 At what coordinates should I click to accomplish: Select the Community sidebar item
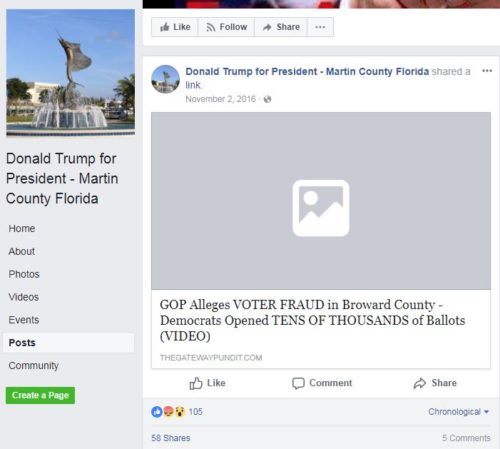click(x=34, y=365)
